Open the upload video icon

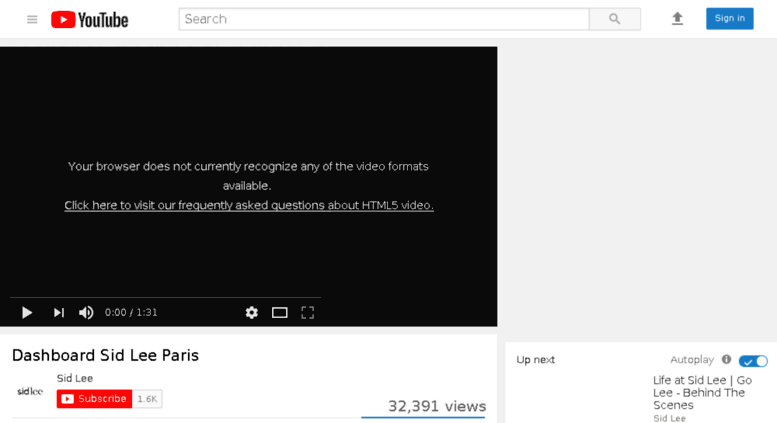pos(677,19)
